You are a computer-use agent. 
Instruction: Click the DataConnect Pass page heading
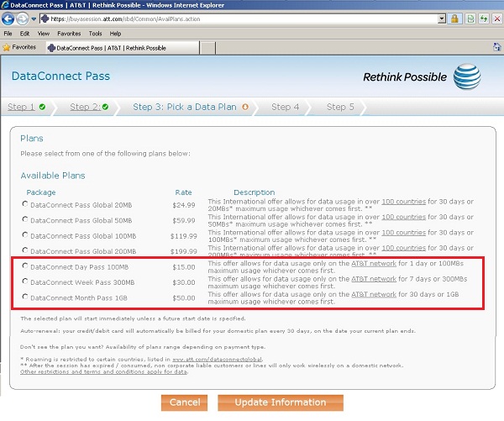tap(60, 76)
